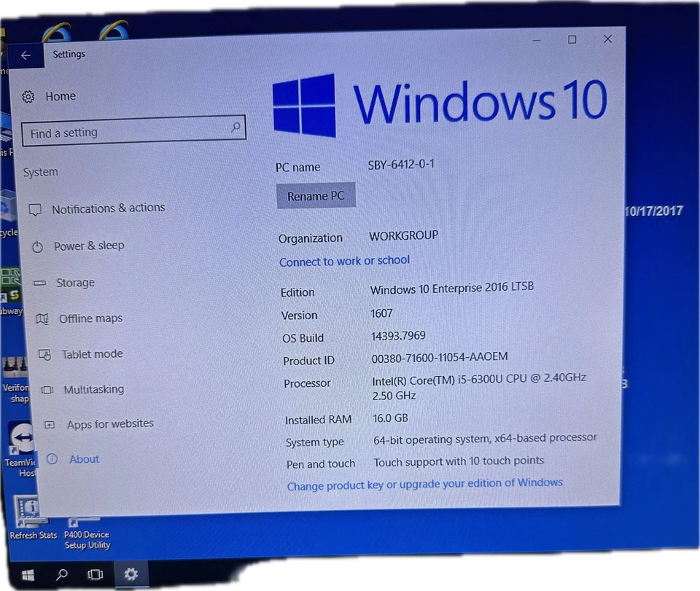
Task: Click the Power & sleep icon
Action: (38, 246)
